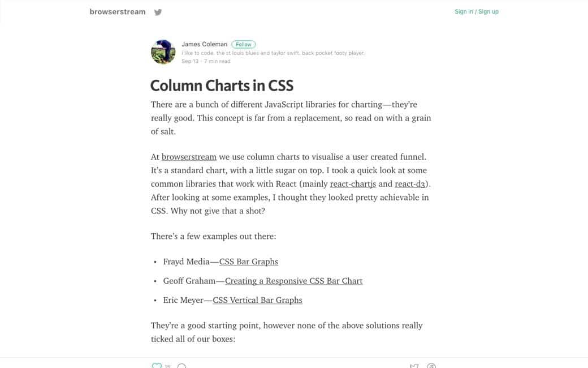Click the author bio text line
The width and height of the screenshot is (588, 368).
pos(273,53)
